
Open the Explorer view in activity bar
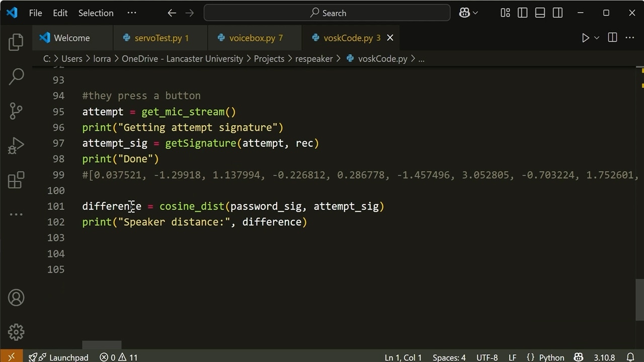(16, 42)
